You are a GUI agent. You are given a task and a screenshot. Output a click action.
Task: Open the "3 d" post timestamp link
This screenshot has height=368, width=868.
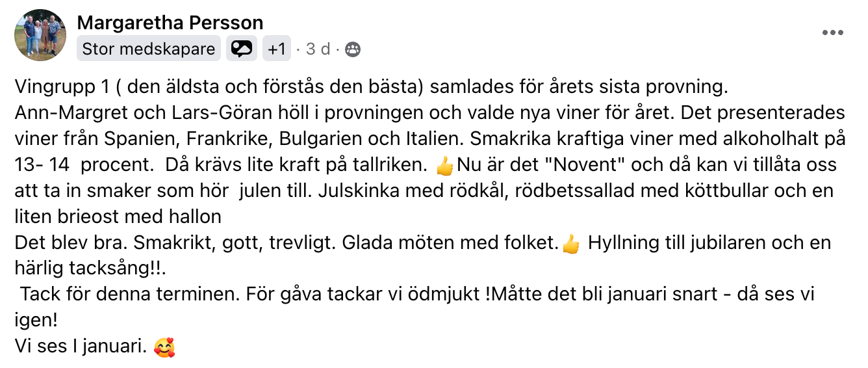(318, 49)
